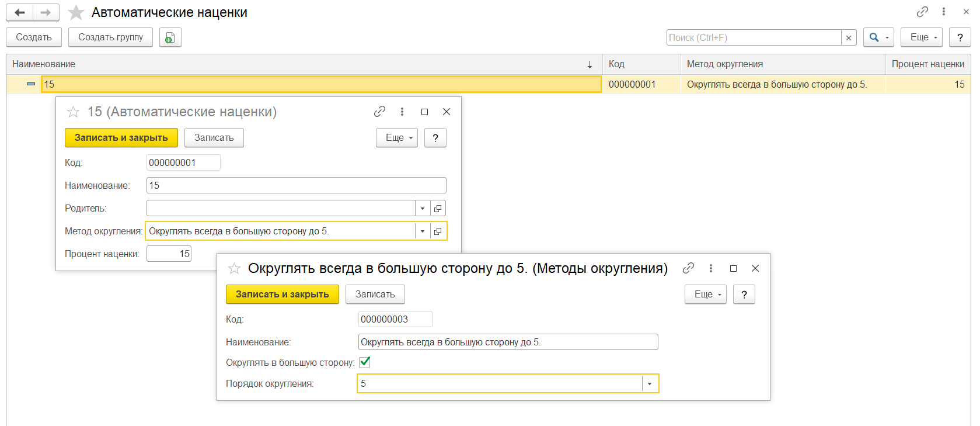Expand the Метод округления dropdown arrow
The height and width of the screenshot is (426, 980).
(423, 231)
